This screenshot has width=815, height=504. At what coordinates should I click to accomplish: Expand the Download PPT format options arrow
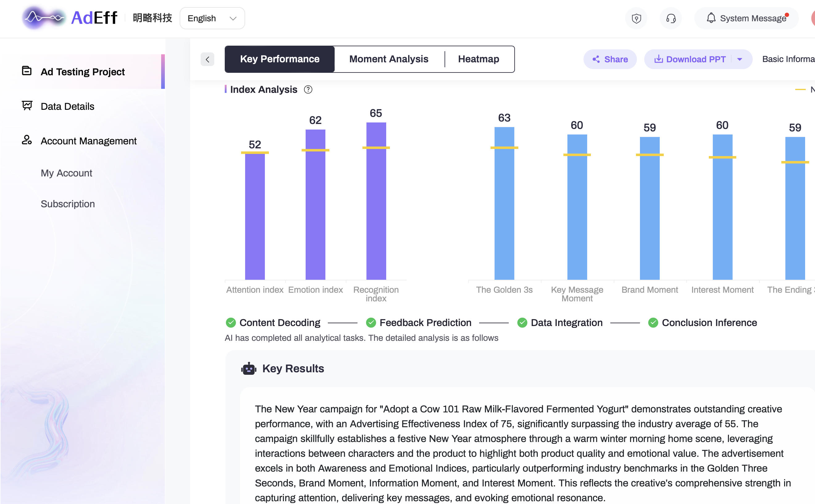(x=740, y=59)
